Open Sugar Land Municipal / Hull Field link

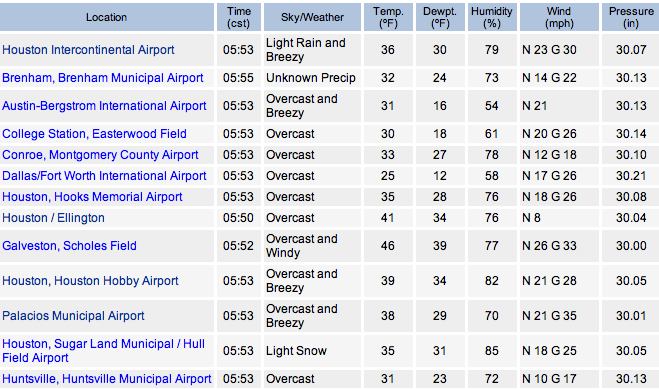(103, 351)
